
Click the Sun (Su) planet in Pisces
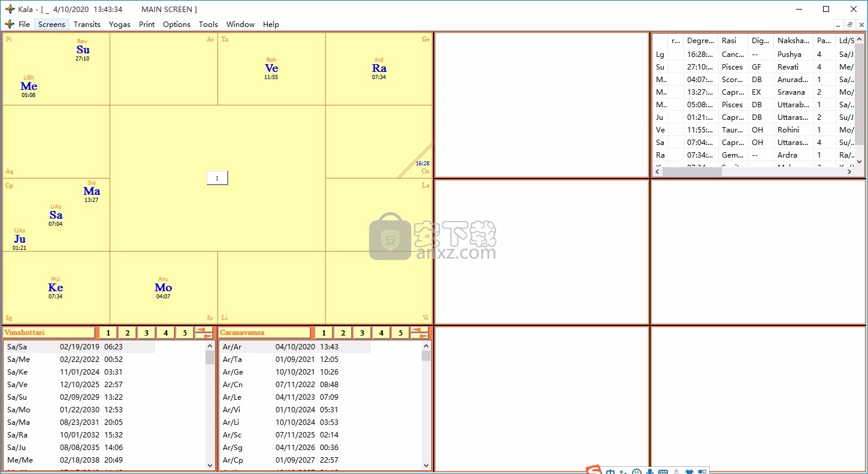pyautogui.click(x=83, y=50)
